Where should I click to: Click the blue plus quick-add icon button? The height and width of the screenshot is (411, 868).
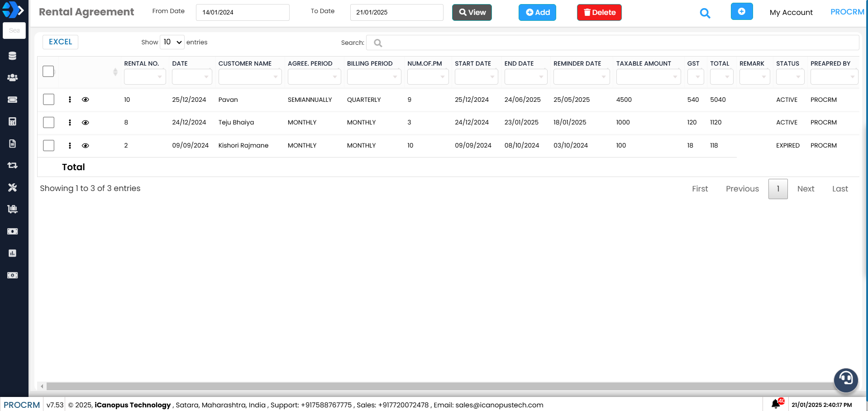(741, 11)
